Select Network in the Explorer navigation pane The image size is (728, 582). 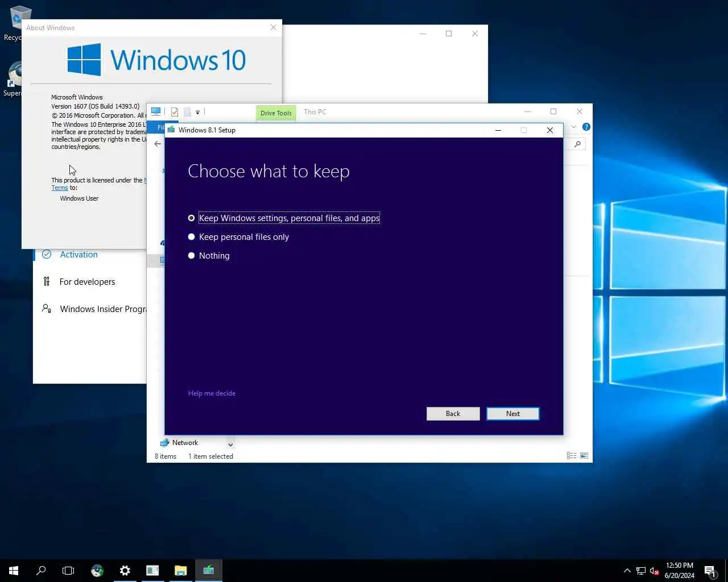179,443
